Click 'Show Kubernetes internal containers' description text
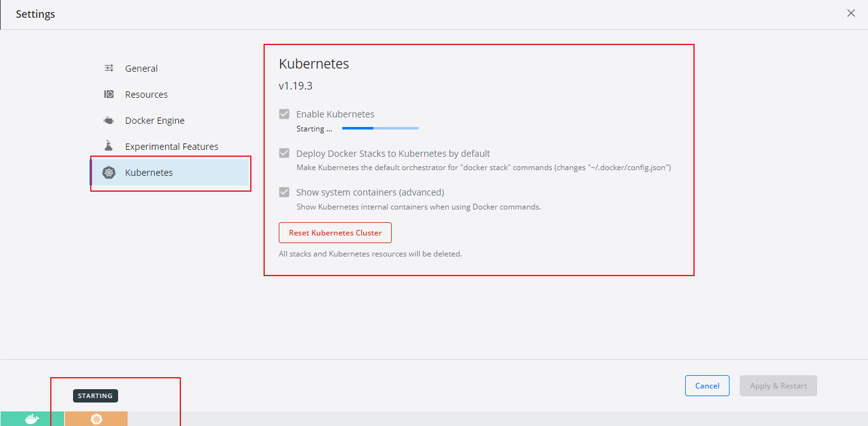Image resolution: width=868 pixels, height=426 pixels. coord(418,207)
